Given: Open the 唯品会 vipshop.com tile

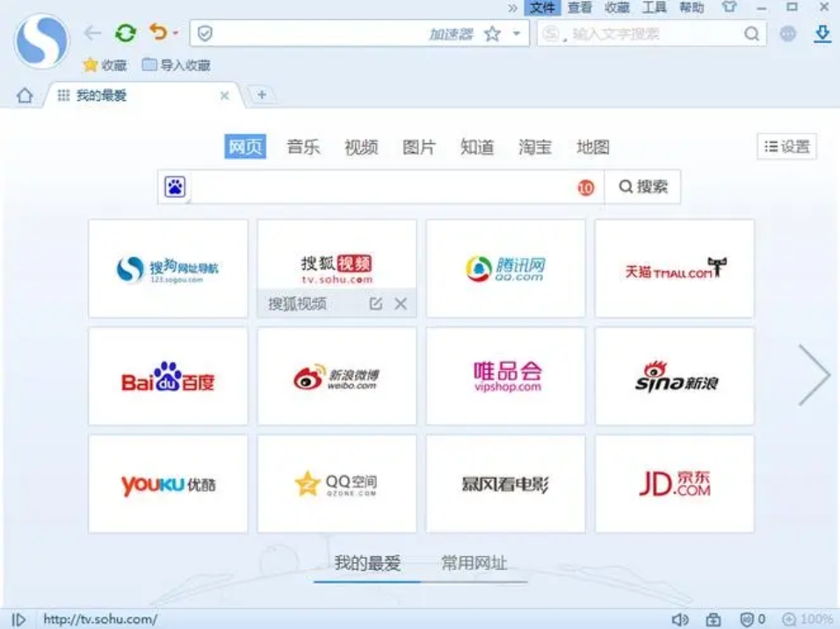Looking at the screenshot, I should point(506,376).
